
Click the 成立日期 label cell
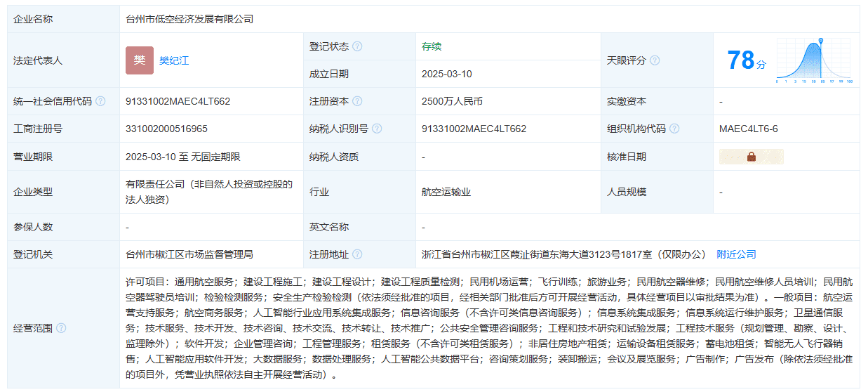(x=360, y=74)
